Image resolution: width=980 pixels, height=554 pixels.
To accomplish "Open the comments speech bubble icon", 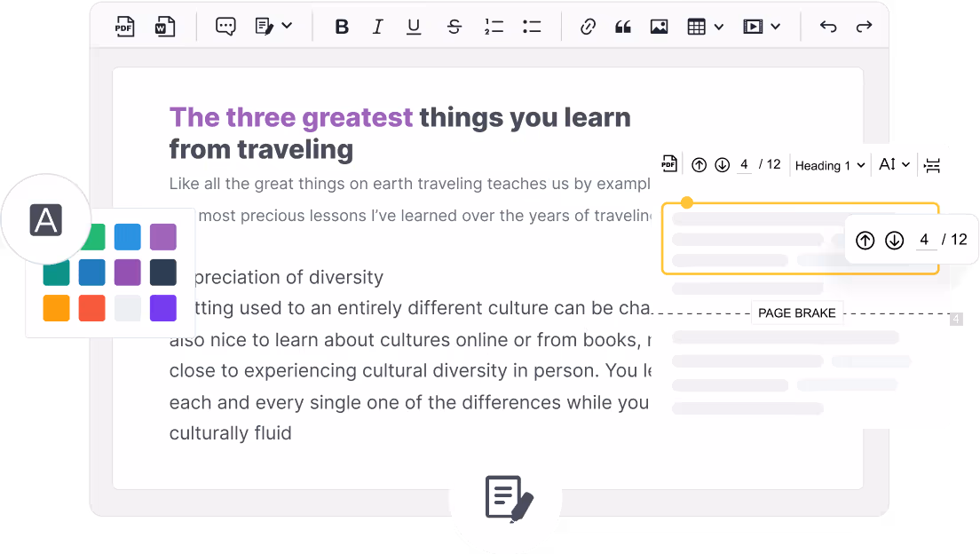I will (226, 27).
